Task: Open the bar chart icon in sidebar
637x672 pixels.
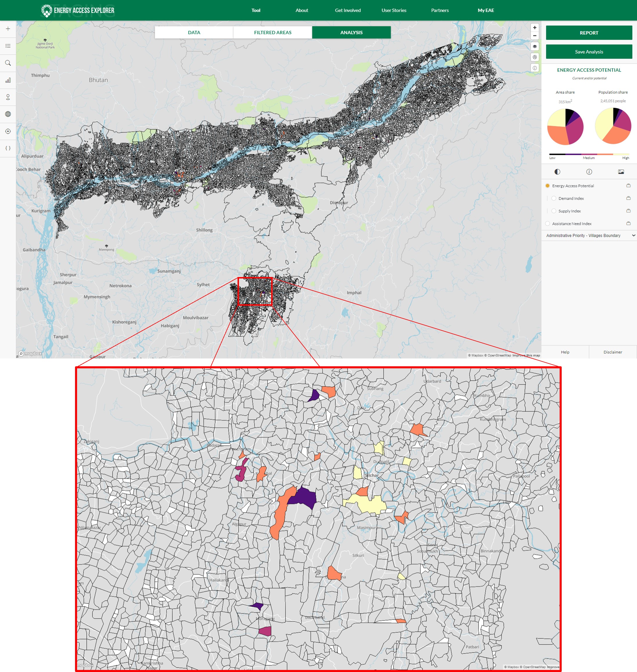Action: point(8,80)
